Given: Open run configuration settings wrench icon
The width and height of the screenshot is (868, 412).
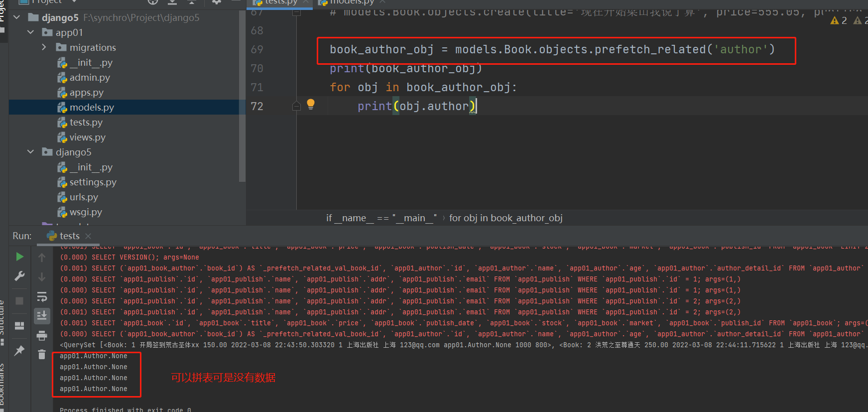Looking at the screenshot, I should [x=19, y=276].
